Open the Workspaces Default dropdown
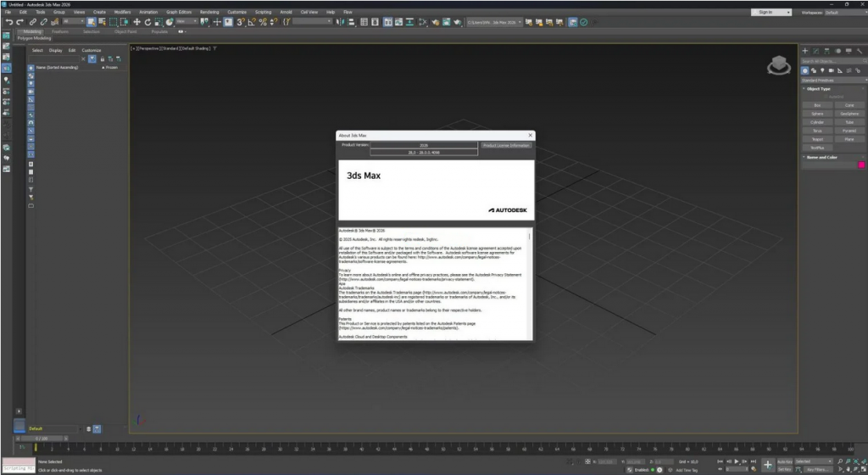The image size is (868, 475). click(x=844, y=12)
